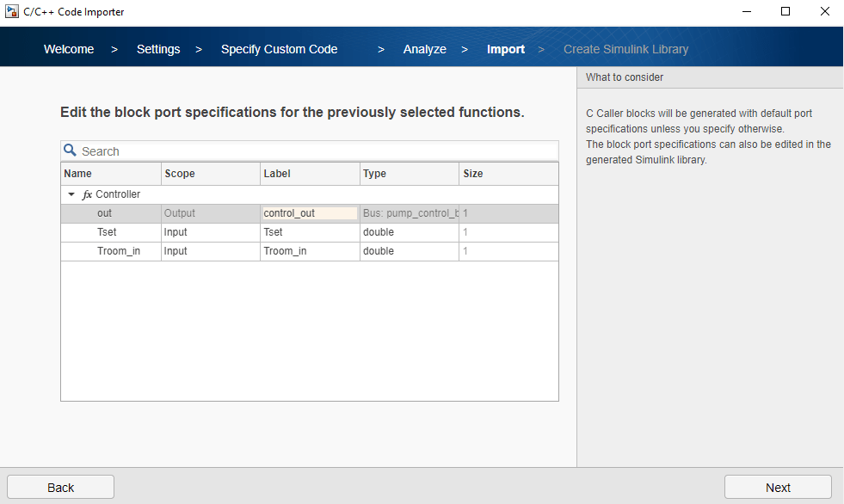Open the Settings step
Viewport: 844px width, 504px height.
point(158,49)
